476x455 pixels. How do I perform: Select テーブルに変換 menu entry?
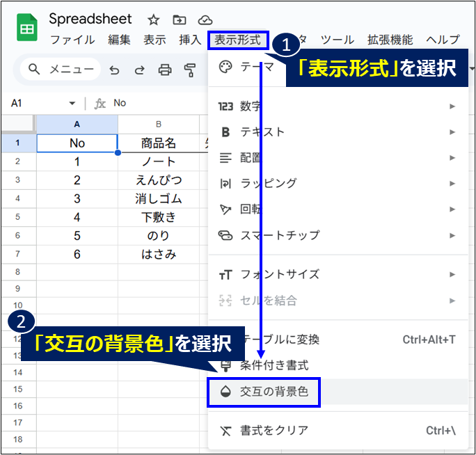pyautogui.click(x=338, y=340)
